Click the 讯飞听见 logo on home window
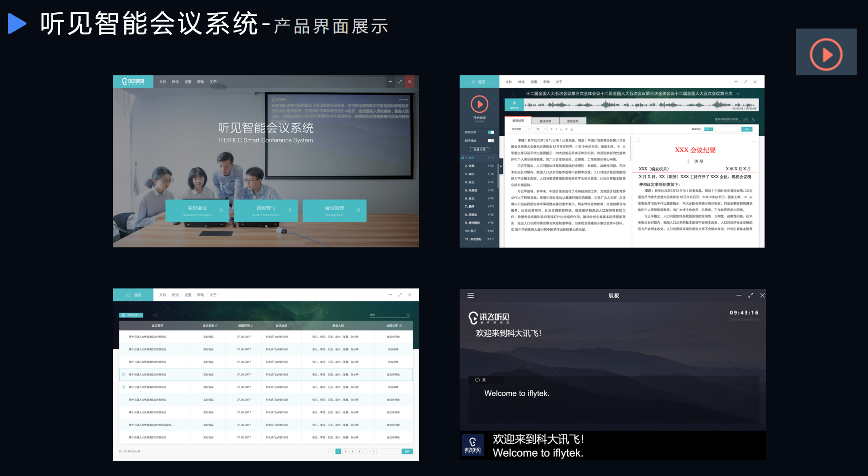The width and height of the screenshot is (868, 476). tap(133, 82)
